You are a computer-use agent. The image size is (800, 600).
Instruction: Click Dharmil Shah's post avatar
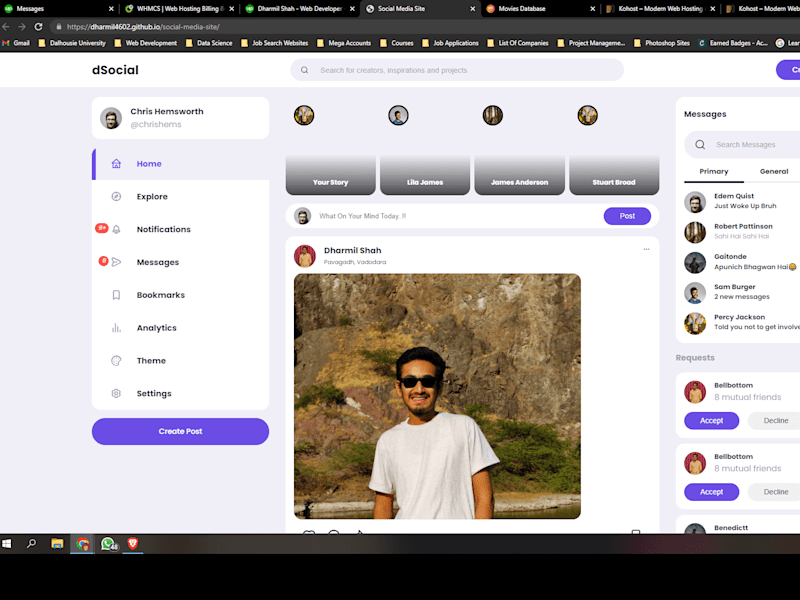305,256
